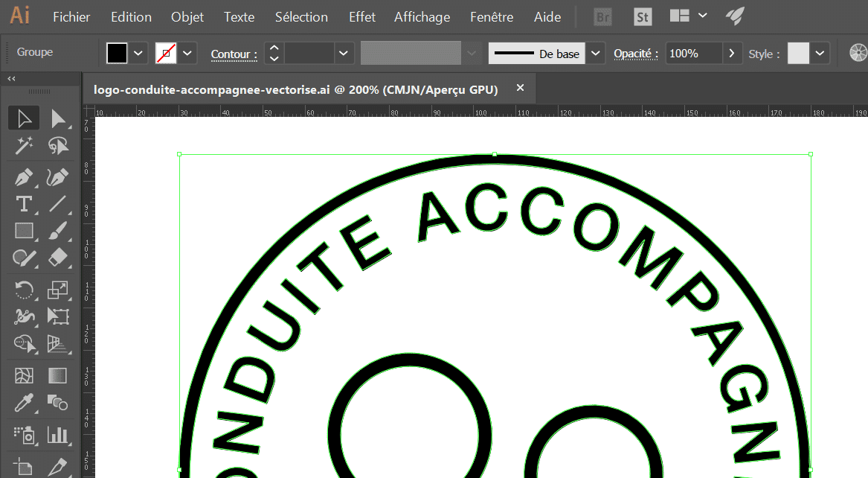Screen dimensions: 868x478
Task: Select the Gradient tool
Action: pyautogui.click(x=57, y=375)
